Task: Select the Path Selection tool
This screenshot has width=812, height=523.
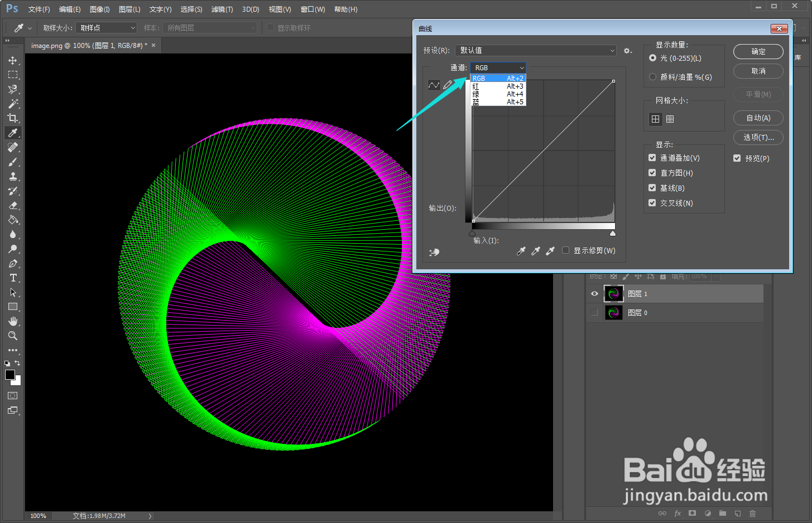Action: coord(13,292)
